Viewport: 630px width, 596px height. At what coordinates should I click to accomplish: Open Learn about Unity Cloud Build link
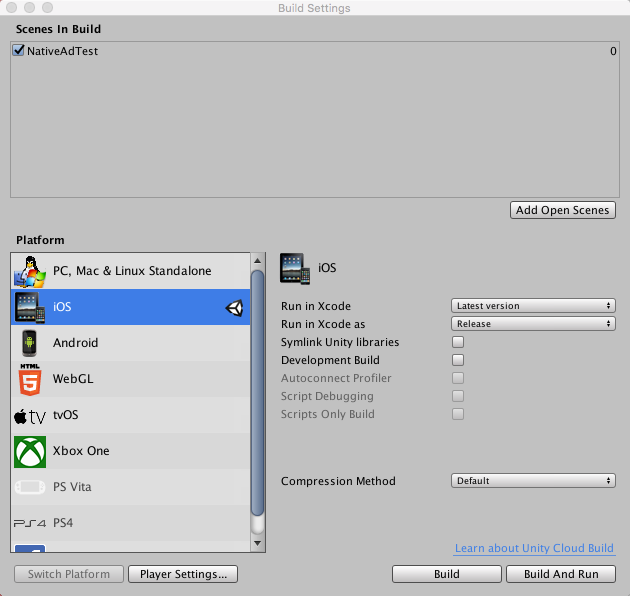tap(534, 548)
